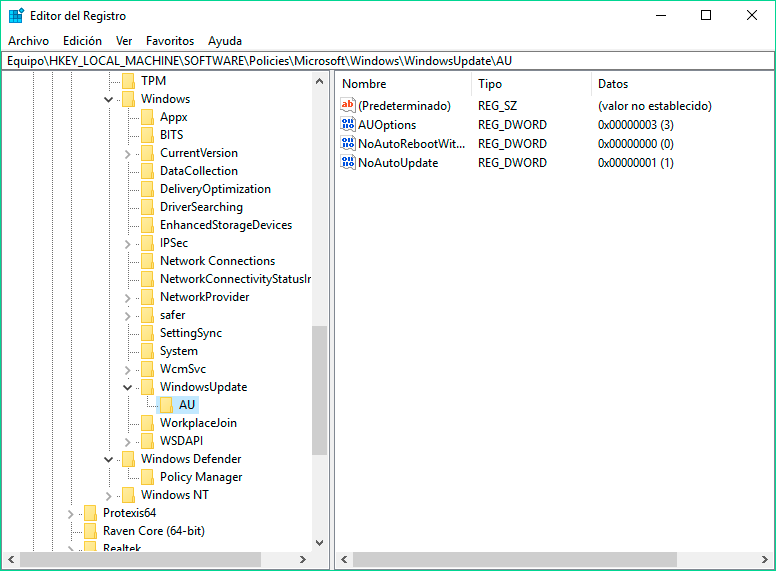Collapse the Windows Defender key chevron

tap(108, 460)
